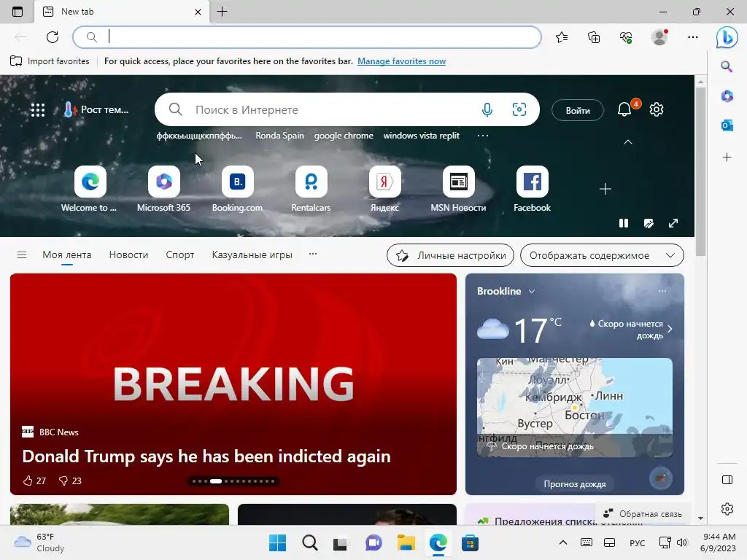Click the Личные настройки button
Image resolution: width=747 pixels, height=560 pixels.
point(450,255)
